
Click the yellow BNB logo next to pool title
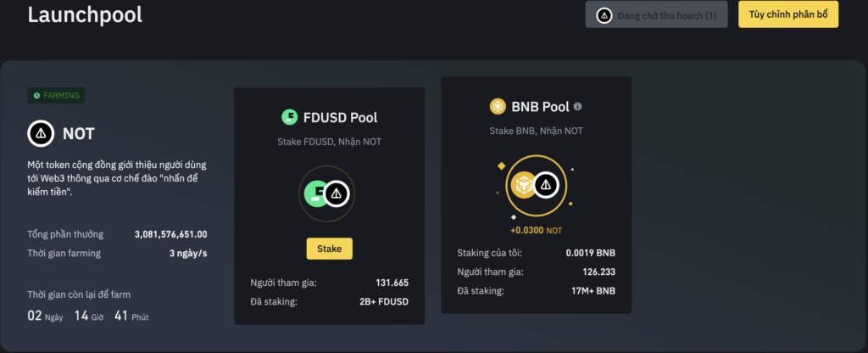(x=498, y=106)
